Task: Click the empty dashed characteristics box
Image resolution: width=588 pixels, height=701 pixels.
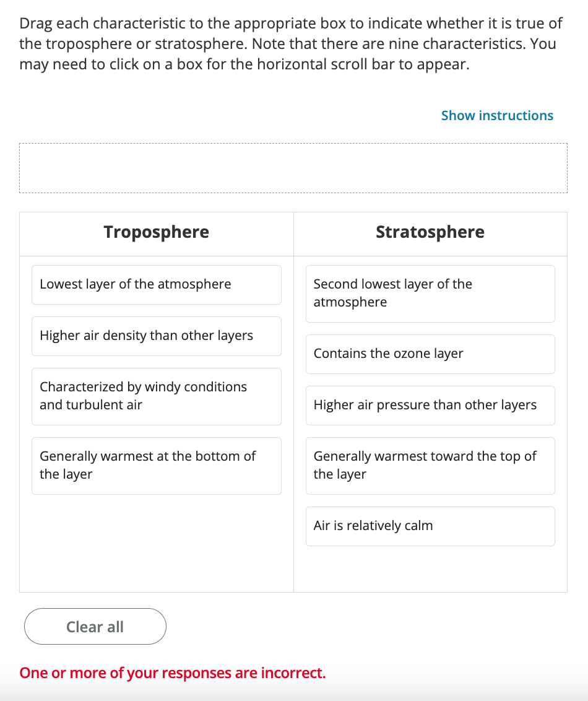Action: pyautogui.click(x=294, y=168)
